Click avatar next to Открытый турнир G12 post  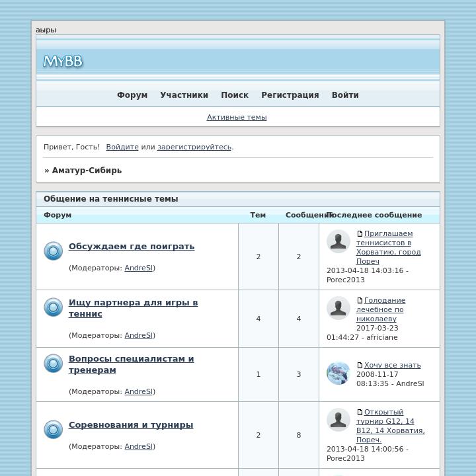[x=338, y=420]
